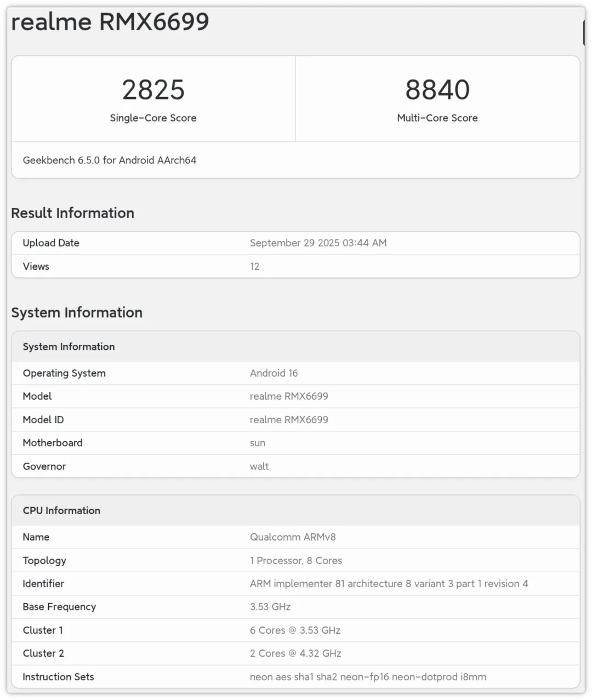
Task: Click the Instruction Sets value list
Action: tap(368, 677)
